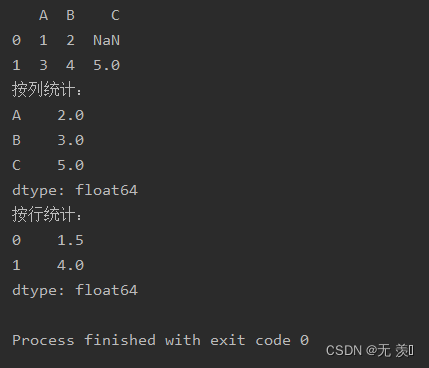Click the 按行统计 heading text
The height and width of the screenshot is (368, 429).
pos(47,214)
